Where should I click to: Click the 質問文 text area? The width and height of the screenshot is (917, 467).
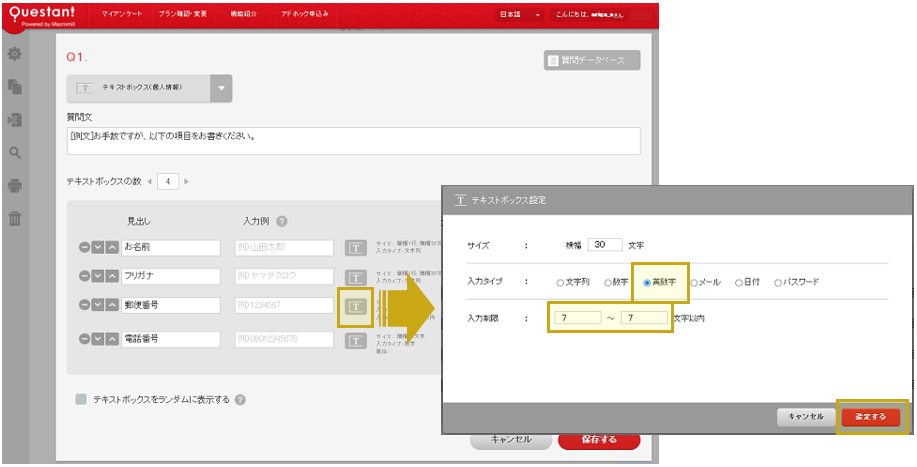coord(353,141)
